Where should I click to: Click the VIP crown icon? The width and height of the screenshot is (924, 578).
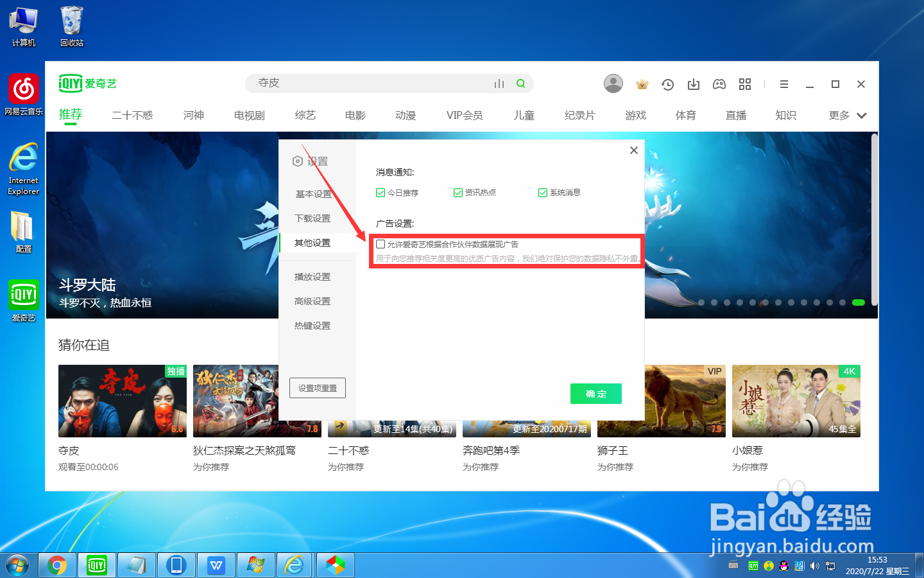pos(642,83)
